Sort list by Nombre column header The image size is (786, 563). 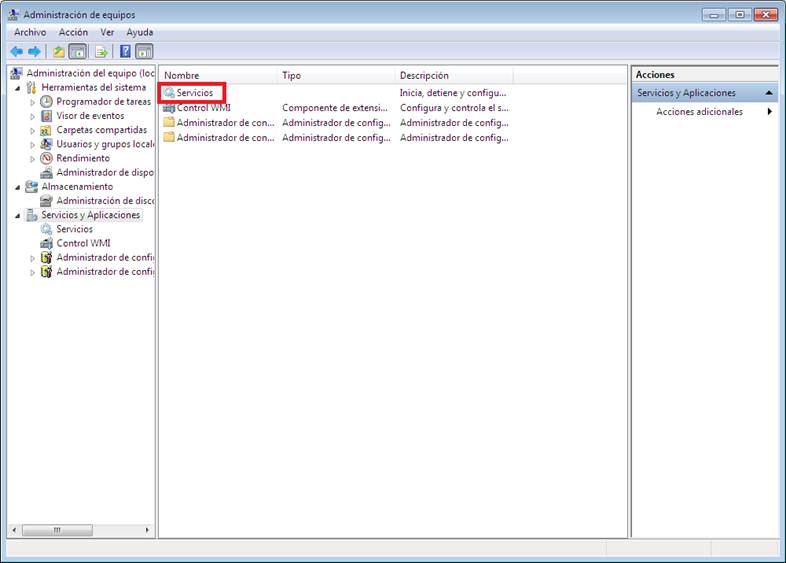click(218, 75)
